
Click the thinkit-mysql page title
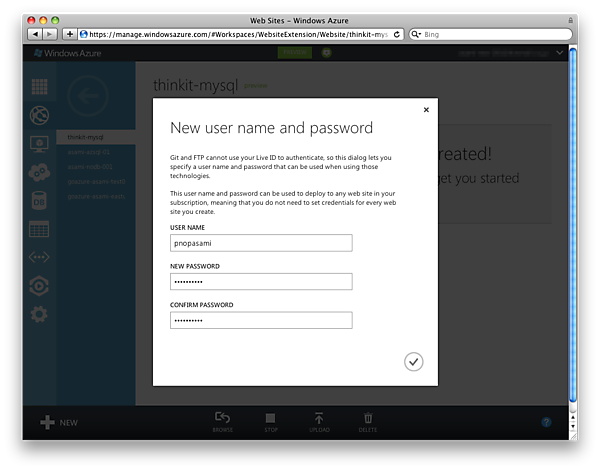point(196,85)
